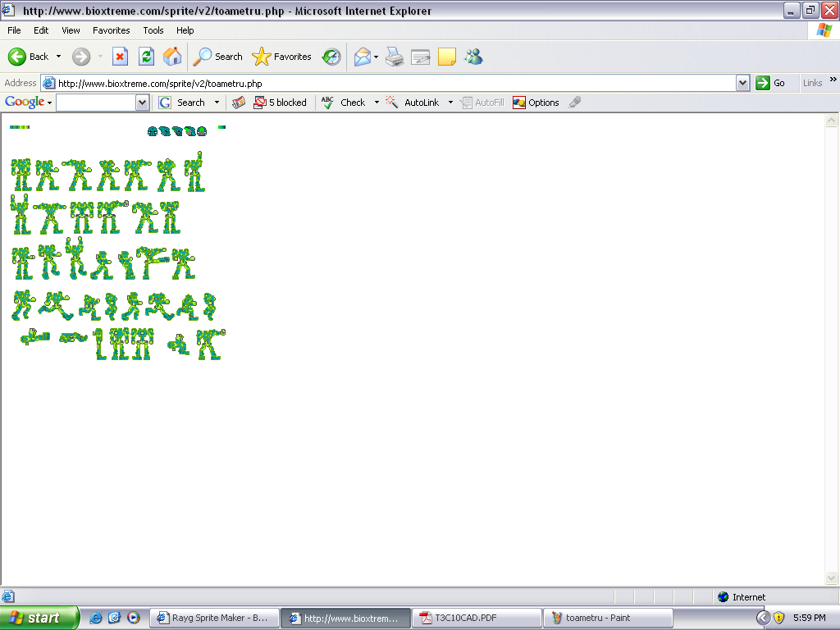840x630 pixels.
Task: Switch to toametru - Paint taskbar item
Action: 608,618
